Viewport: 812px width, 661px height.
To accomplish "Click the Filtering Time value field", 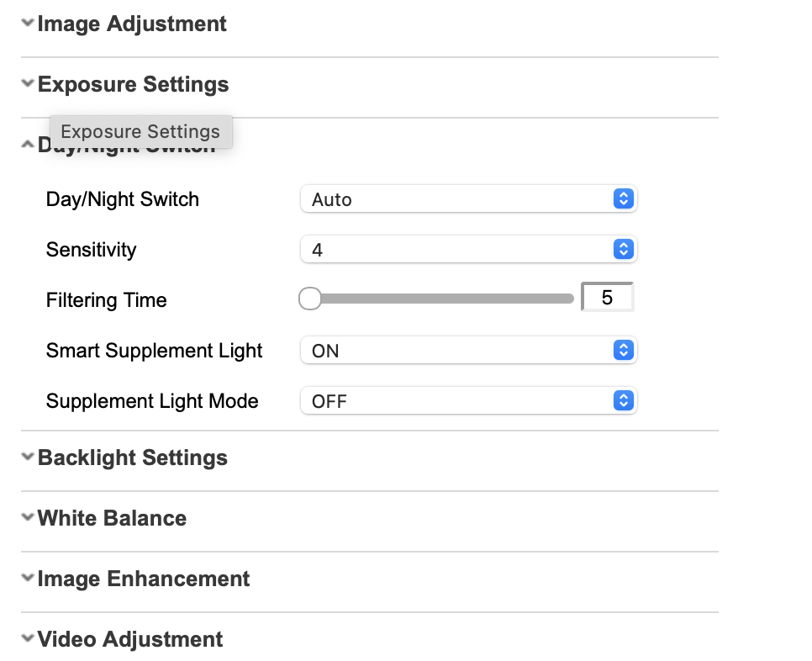I will (607, 298).
